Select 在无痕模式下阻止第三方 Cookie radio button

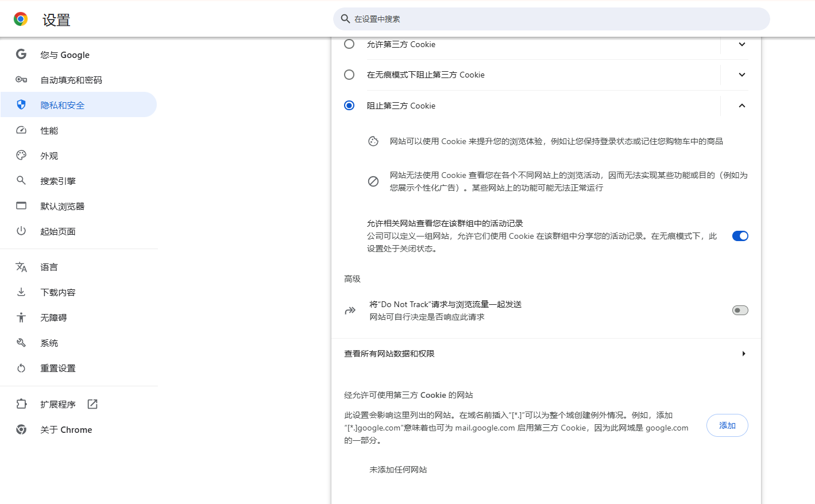349,75
